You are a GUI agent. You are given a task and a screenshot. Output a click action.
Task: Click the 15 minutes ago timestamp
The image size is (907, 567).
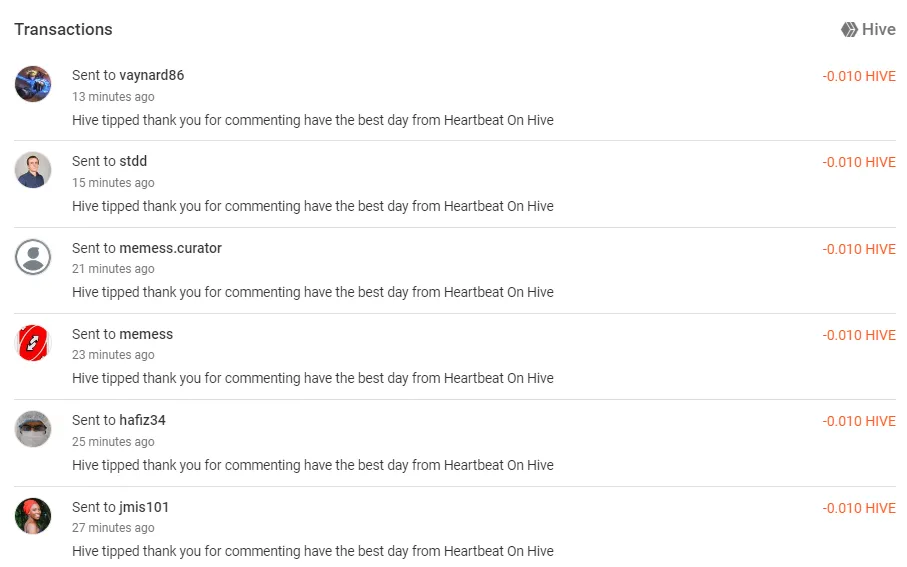[113, 183]
